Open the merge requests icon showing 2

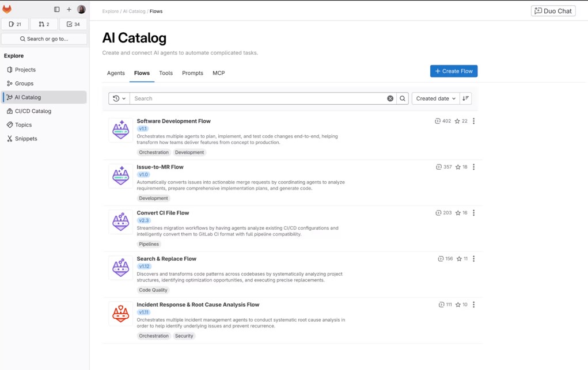coord(44,24)
